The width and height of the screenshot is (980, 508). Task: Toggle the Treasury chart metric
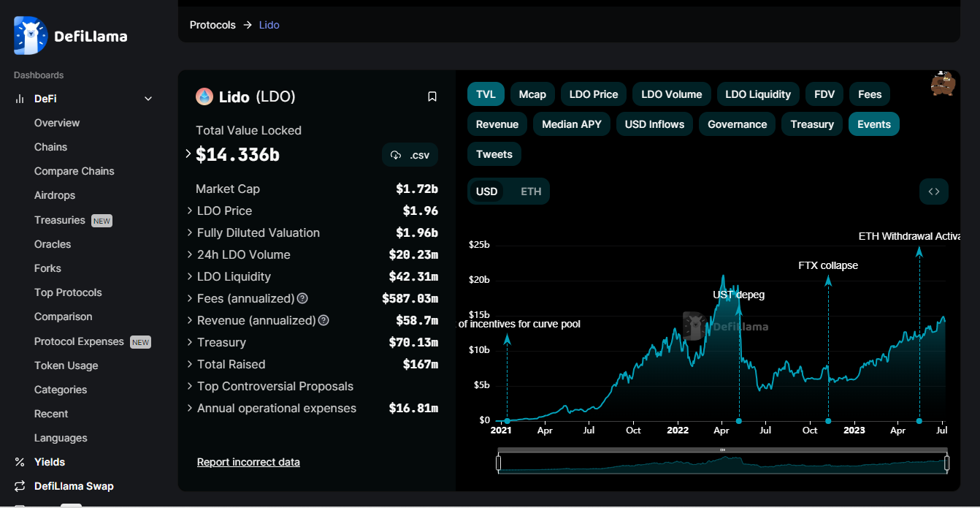tap(812, 124)
